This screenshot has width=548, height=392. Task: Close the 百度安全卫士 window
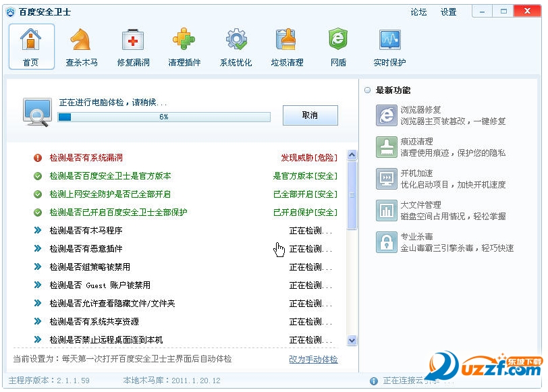(527, 11)
